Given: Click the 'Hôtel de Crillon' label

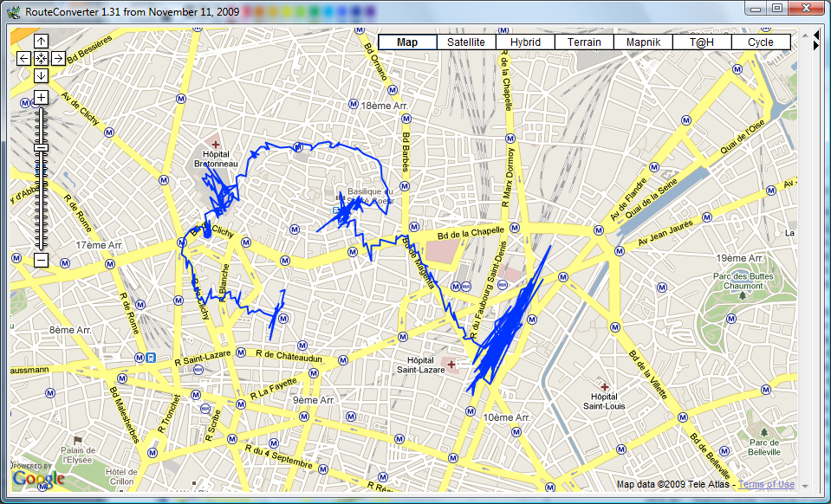Looking at the screenshot, I should pyautogui.click(x=121, y=476).
